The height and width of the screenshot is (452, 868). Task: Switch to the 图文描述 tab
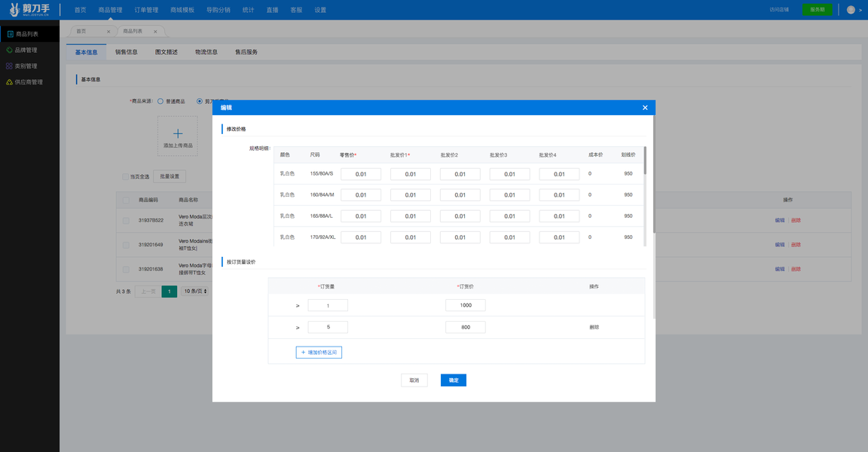coord(166,52)
